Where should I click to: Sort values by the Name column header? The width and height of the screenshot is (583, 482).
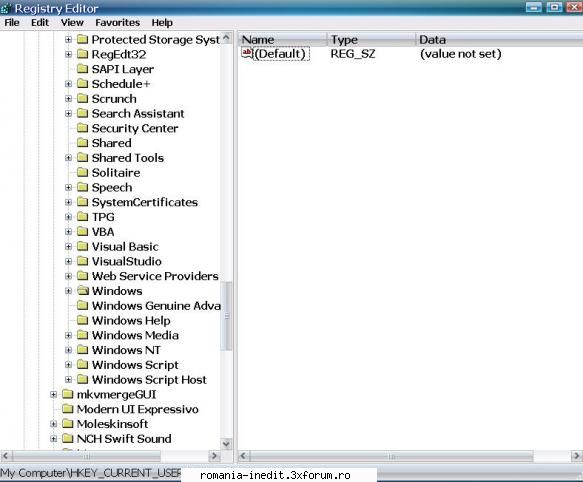tap(282, 39)
